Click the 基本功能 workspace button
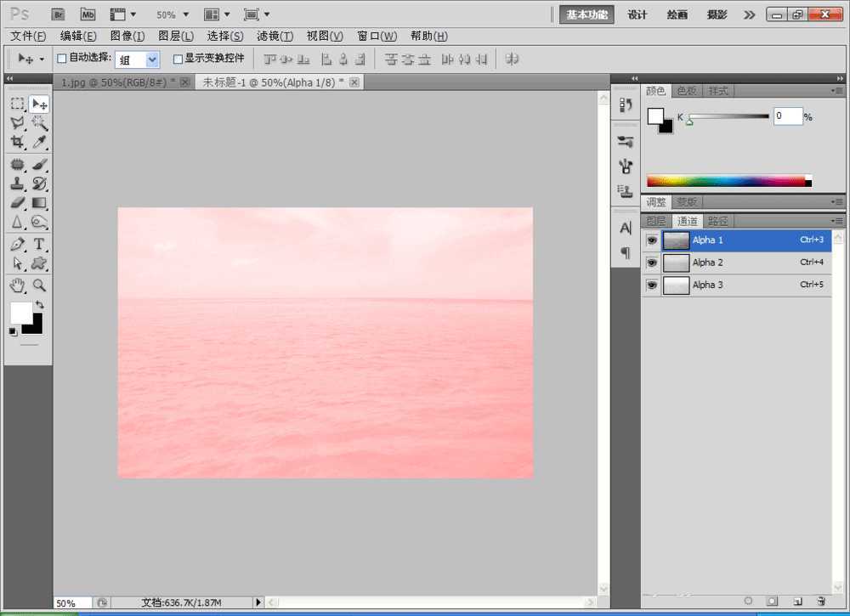 tap(587, 14)
